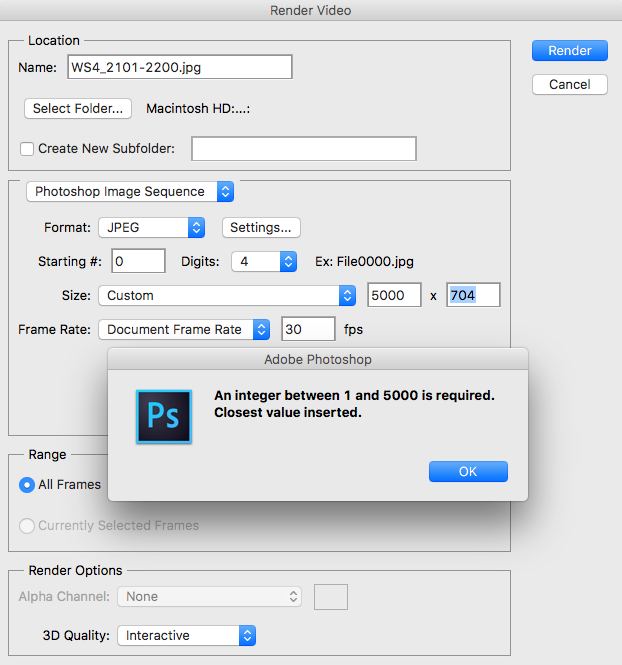Screen dimensions: 622x665
Task: Open the Select Folder dialog
Action: click(78, 109)
